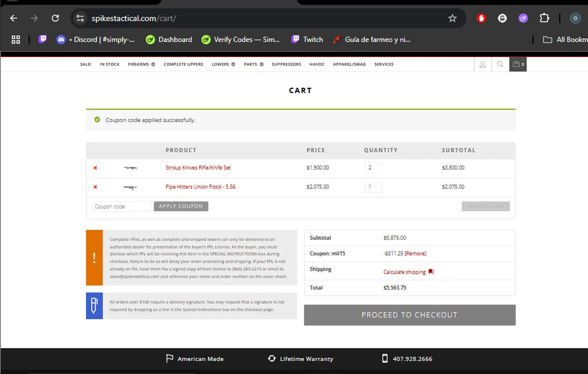Image resolution: width=588 pixels, height=374 pixels.
Task: Open the purple round extension icon
Action: click(x=523, y=18)
